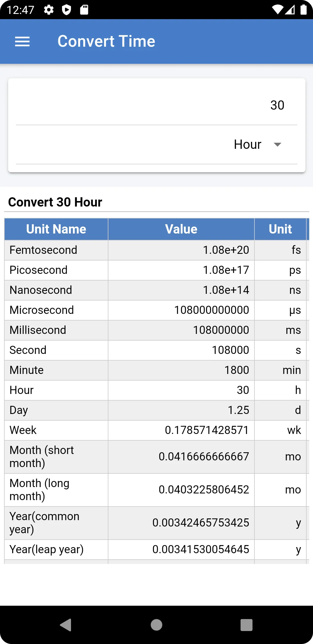The height and width of the screenshot is (644, 313).
Task: Tap the SD card status icon
Action: 84,10
